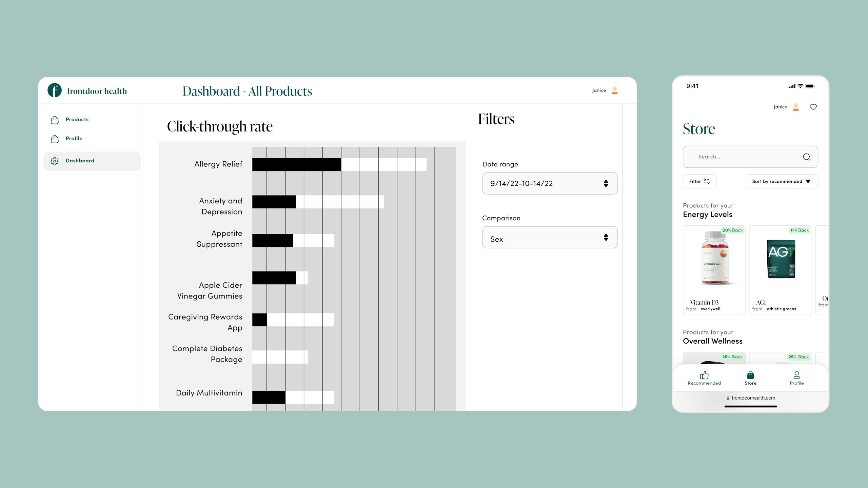Click the search icon in mobile store
Image resolution: width=868 pixels, height=488 pixels.
(x=807, y=157)
